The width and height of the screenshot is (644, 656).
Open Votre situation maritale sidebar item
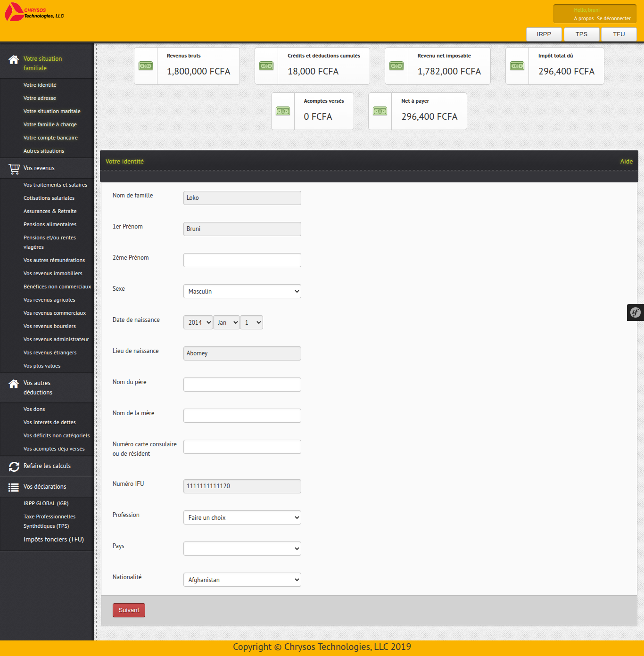coord(52,111)
